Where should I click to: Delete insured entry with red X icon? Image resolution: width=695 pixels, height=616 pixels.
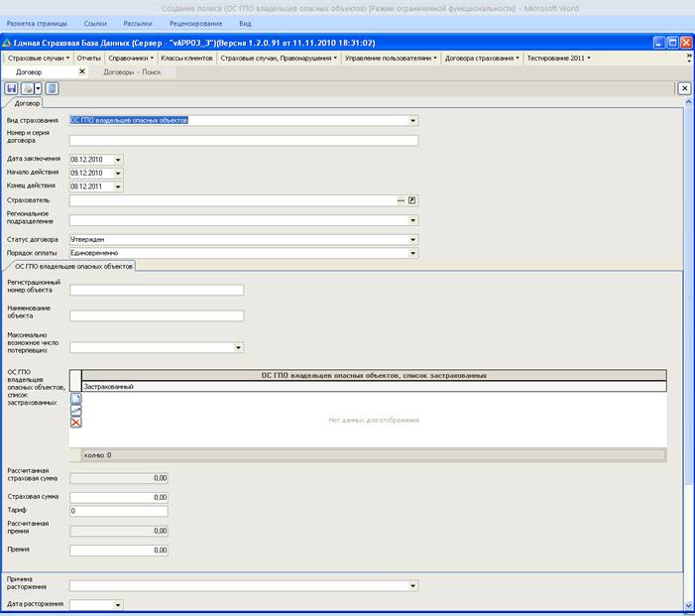[x=76, y=423]
